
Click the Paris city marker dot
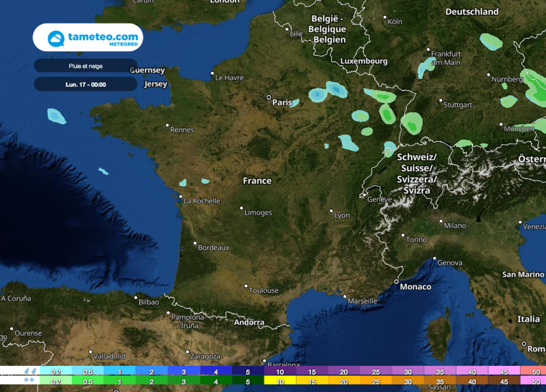269,97
